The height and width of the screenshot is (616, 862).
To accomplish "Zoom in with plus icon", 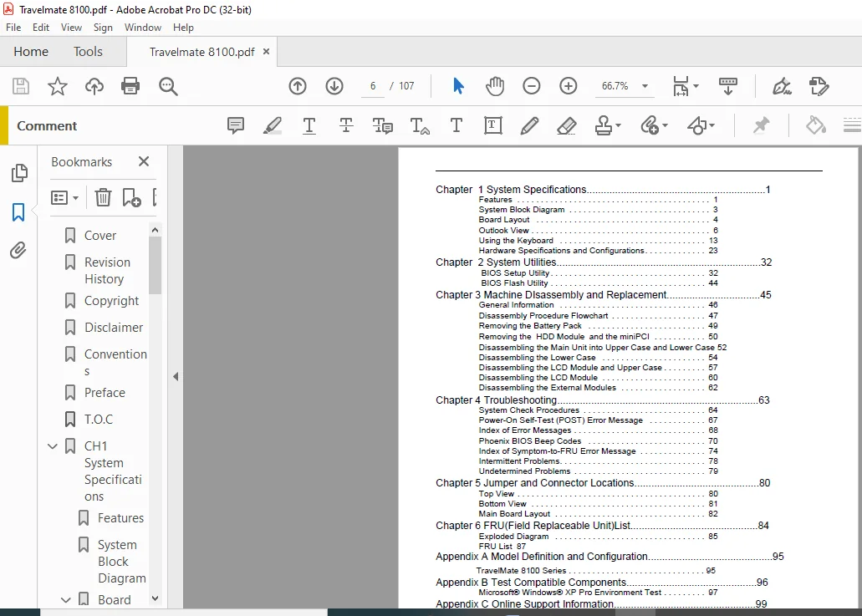I will click(x=568, y=86).
